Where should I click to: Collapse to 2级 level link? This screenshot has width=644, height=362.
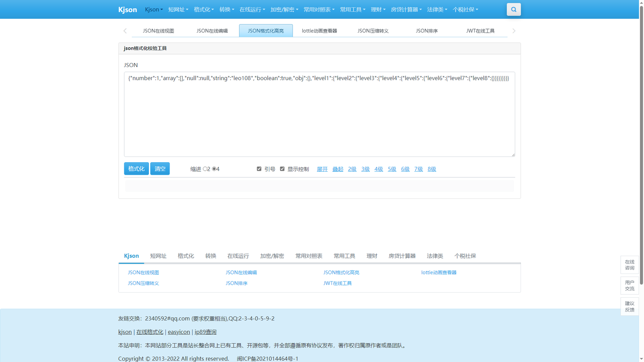(352, 169)
